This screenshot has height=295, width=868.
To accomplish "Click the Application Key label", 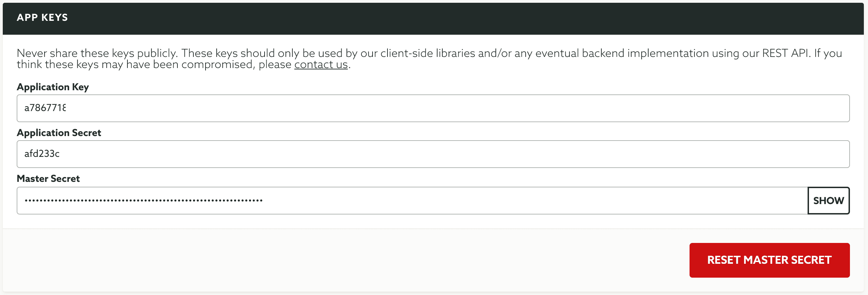I will [x=52, y=87].
